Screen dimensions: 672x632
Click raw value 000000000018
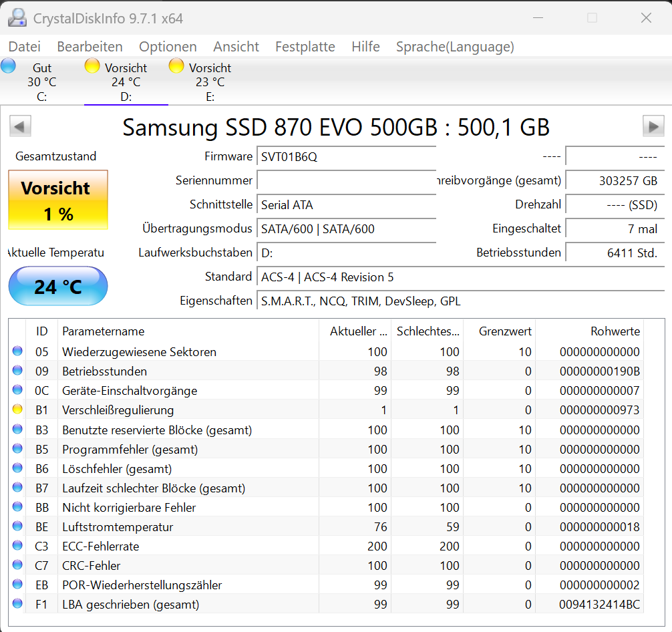[600, 526]
